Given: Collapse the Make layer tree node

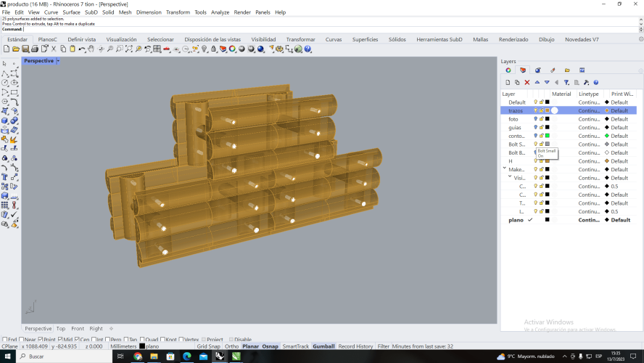Looking at the screenshot, I should coord(505,169).
